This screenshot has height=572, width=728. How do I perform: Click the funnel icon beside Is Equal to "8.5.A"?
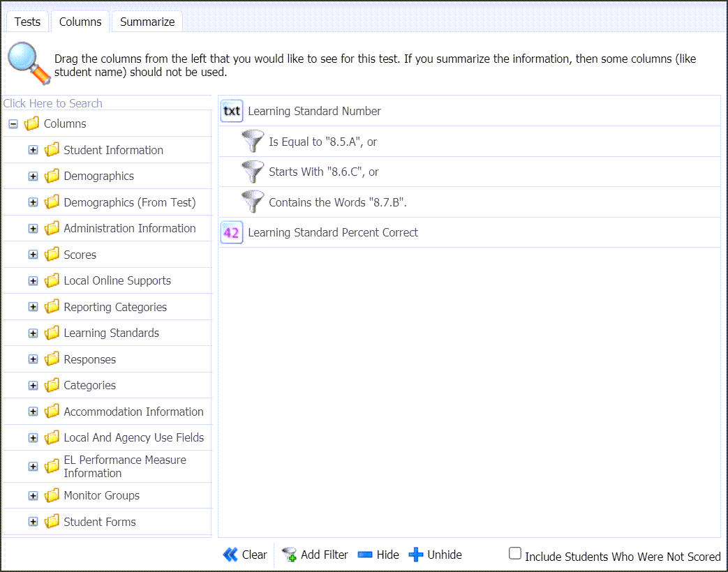point(253,141)
